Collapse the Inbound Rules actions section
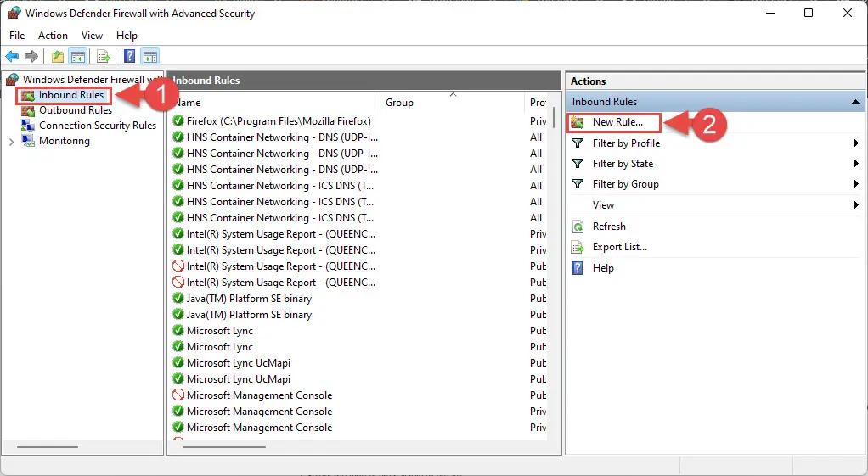 pos(855,102)
